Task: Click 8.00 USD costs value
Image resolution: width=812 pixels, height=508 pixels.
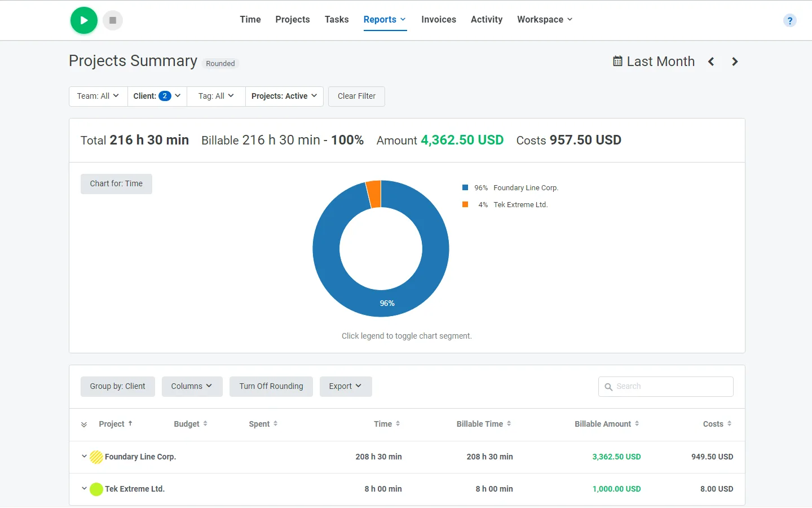Action: [x=717, y=489]
